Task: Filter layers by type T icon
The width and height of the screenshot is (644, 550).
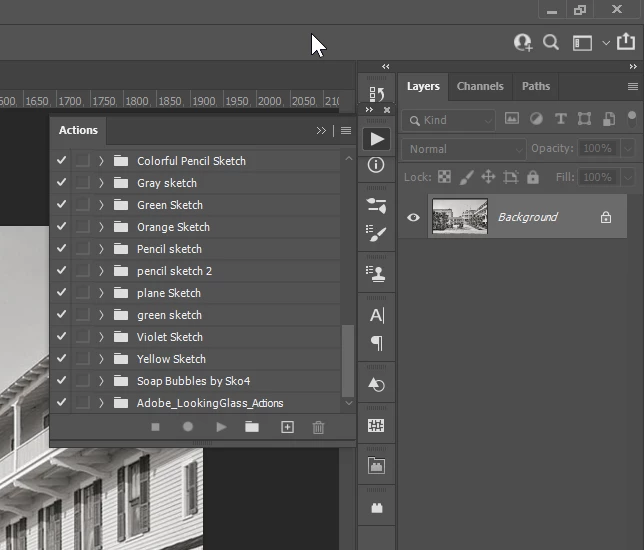Action: click(x=561, y=119)
